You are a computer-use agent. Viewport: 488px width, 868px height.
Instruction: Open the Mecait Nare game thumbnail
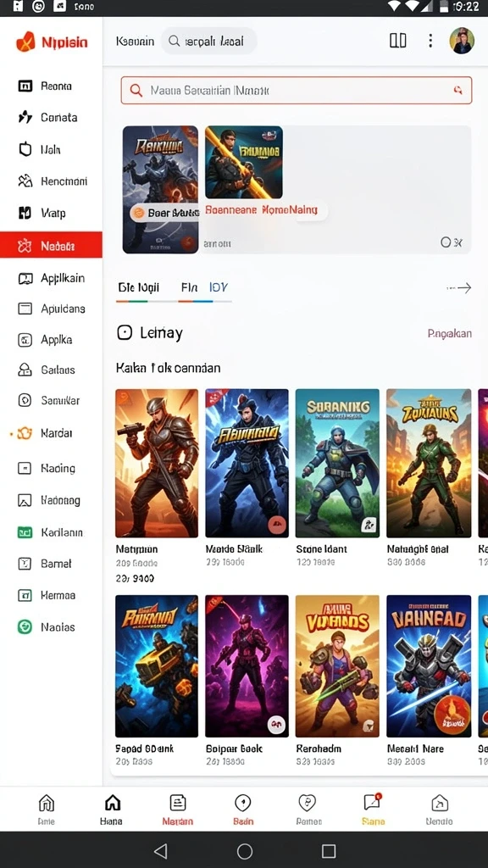click(429, 666)
